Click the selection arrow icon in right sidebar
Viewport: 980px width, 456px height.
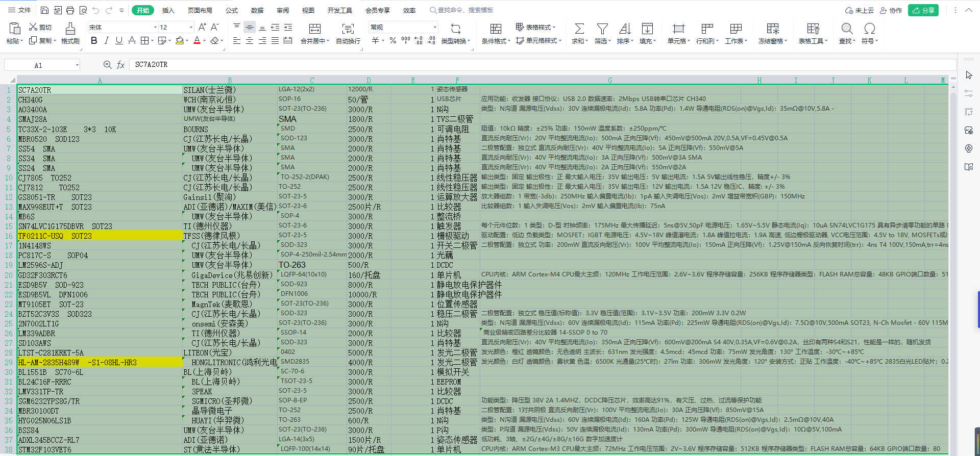pos(969,75)
